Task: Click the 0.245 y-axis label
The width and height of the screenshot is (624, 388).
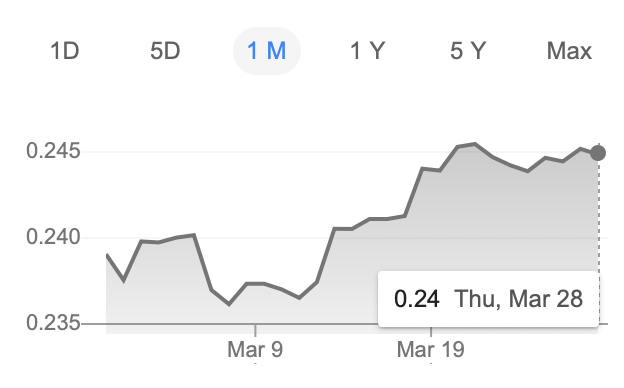Action: point(53,151)
